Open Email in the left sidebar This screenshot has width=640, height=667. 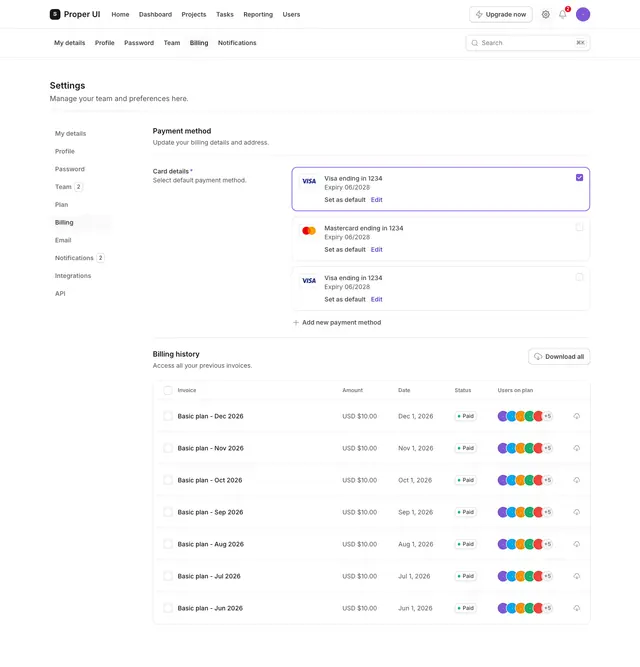[63, 240]
